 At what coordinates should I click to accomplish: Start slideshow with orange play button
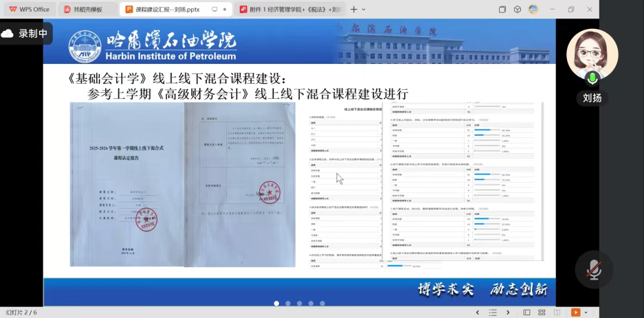[575, 313]
